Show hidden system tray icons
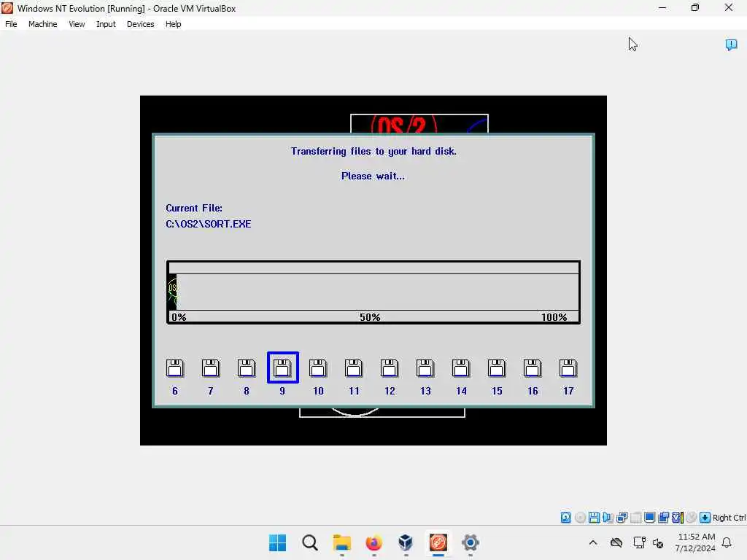Viewport: 747px width, 560px height. pyautogui.click(x=592, y=542)
